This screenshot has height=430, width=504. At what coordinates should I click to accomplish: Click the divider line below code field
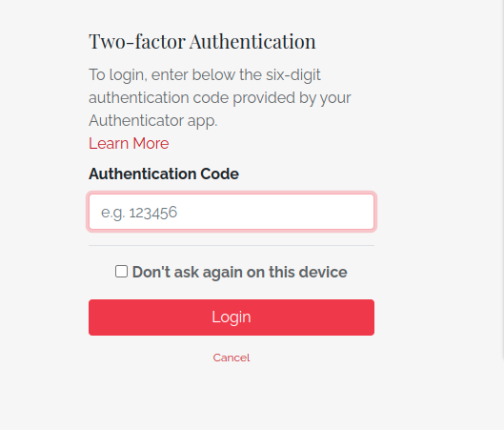click(232, 245)
